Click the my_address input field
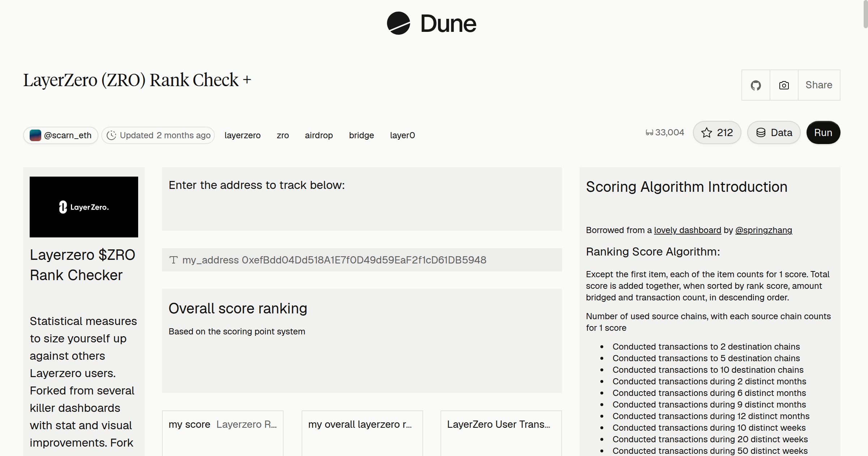 point(362,260)
